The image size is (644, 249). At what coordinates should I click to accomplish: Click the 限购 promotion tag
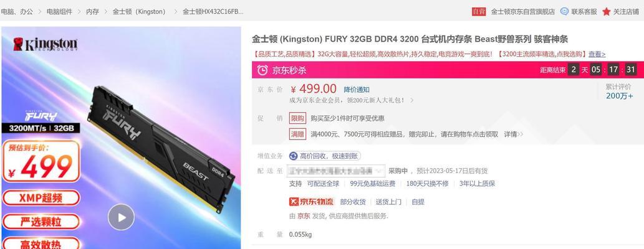coord(298,118)
